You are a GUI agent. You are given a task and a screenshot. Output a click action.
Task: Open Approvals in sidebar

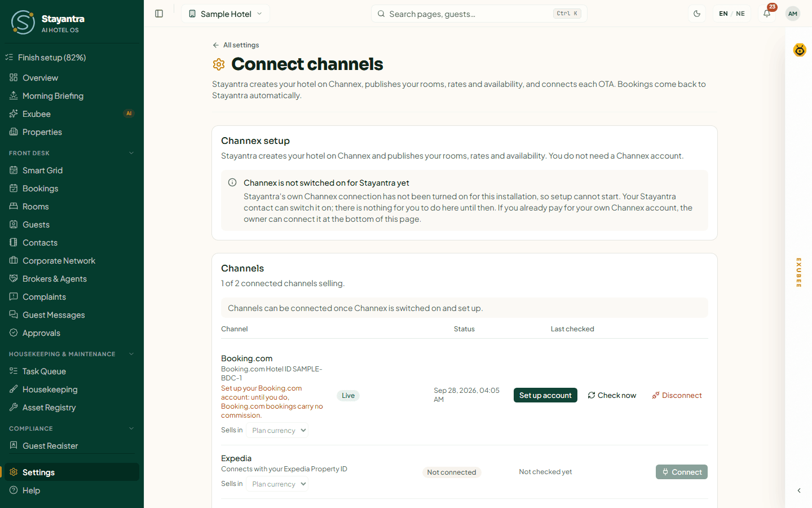click(x=72, y=333)
